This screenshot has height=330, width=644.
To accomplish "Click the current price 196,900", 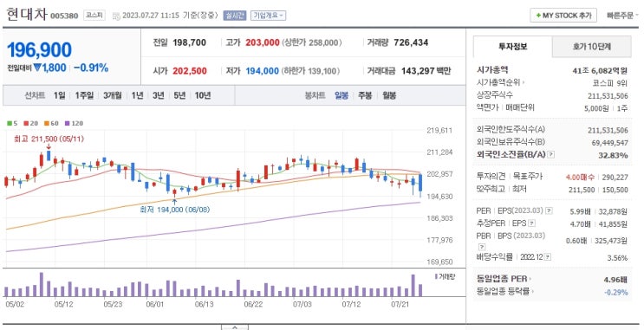I will (x=39, y=50).
